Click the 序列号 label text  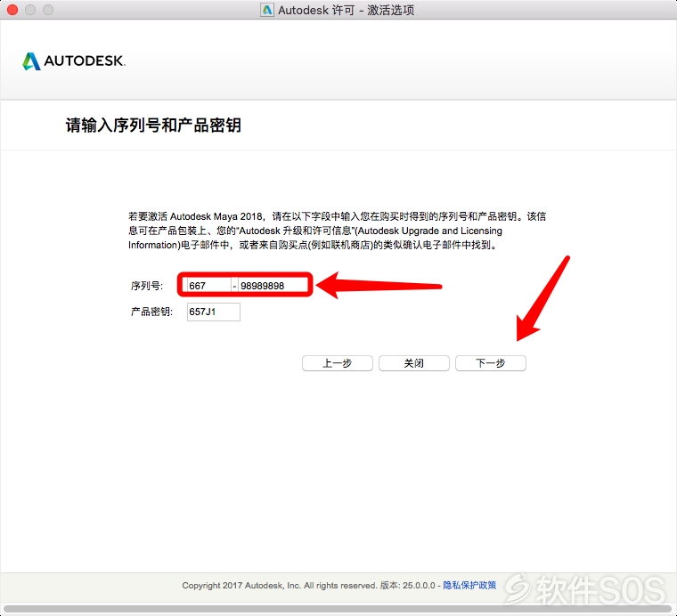(x=147, y=286)
